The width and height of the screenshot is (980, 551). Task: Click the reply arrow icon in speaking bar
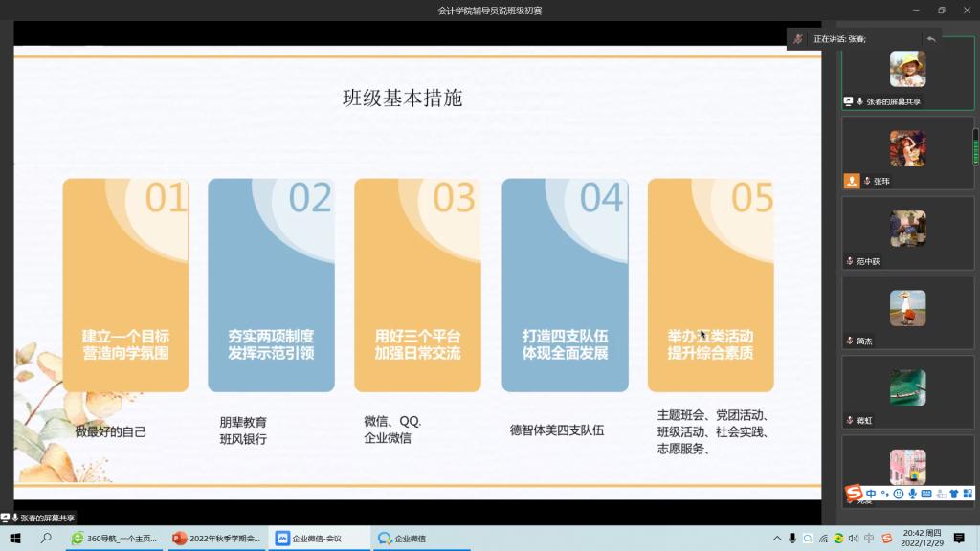click(x=930, y=38)
